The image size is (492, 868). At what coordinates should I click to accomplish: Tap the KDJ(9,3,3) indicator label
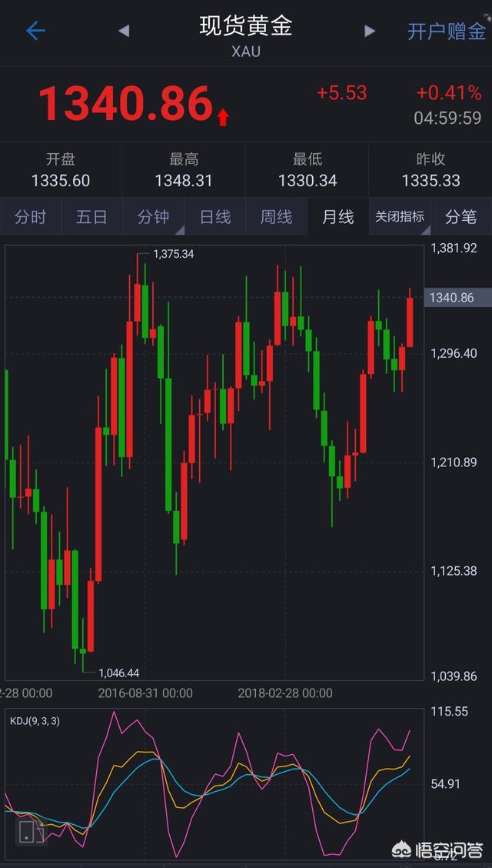[35, 721]
